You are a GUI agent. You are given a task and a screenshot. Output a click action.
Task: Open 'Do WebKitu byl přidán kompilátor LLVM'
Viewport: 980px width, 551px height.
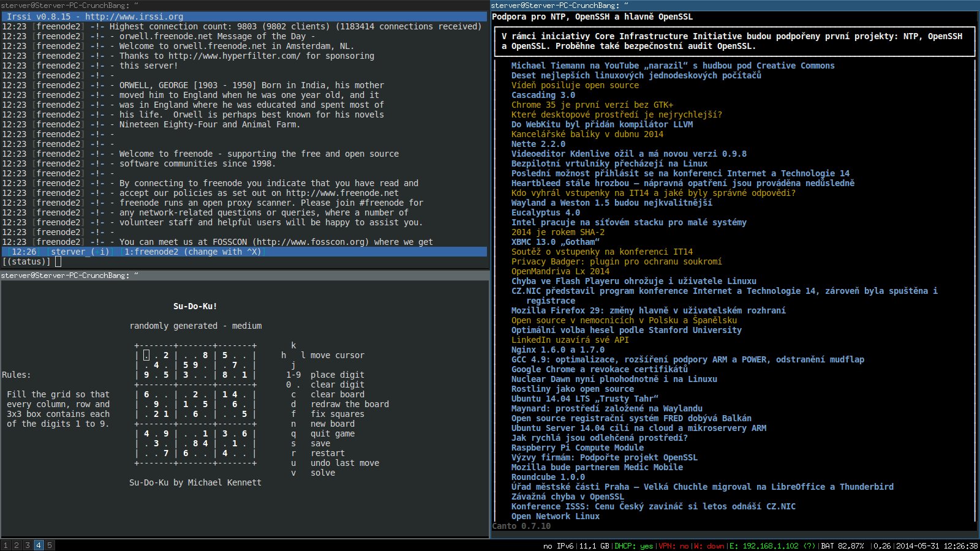602,124
